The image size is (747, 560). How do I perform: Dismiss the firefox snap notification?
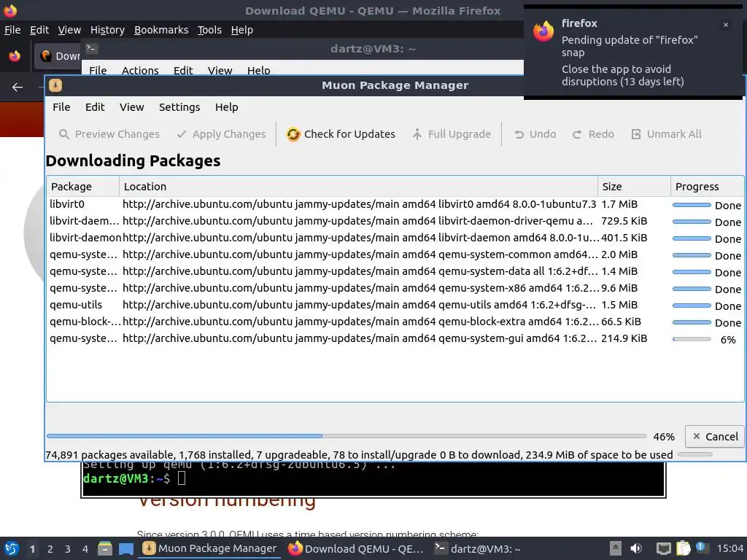[726, 25]
